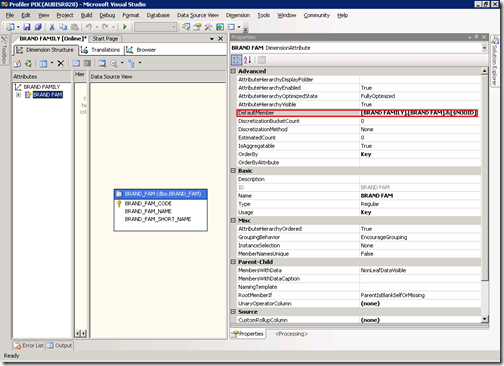The image size is (504, 366).
Task: Click BRAND_FAM_NAME column in the table
Action: tap(148, 211)
